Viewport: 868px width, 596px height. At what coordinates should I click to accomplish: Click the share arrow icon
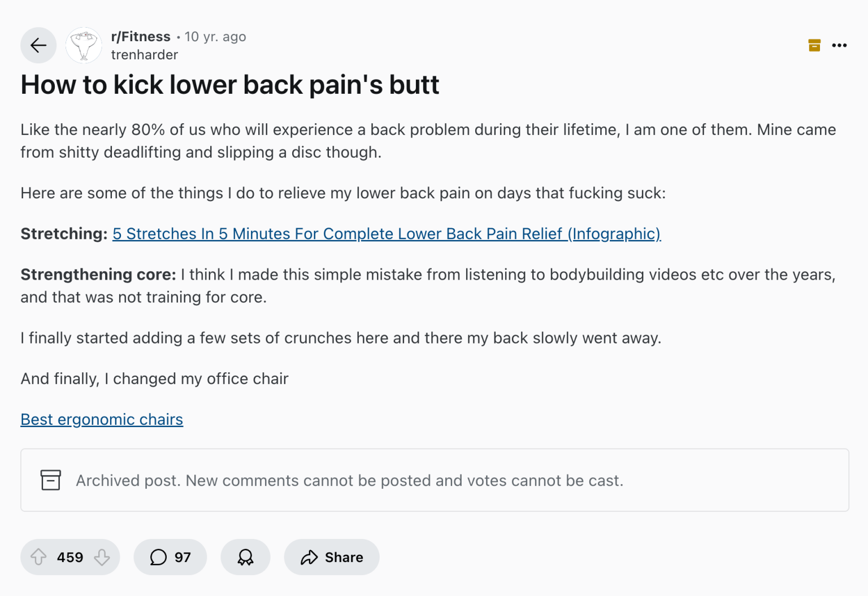pos(309,557)
